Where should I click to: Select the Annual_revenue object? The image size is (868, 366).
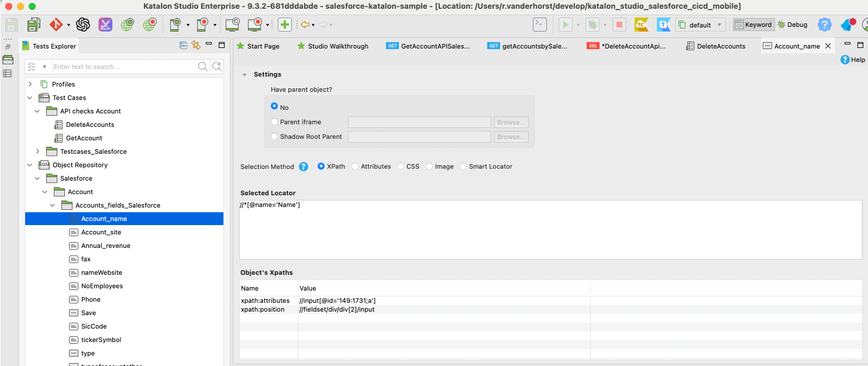point(106,246)
